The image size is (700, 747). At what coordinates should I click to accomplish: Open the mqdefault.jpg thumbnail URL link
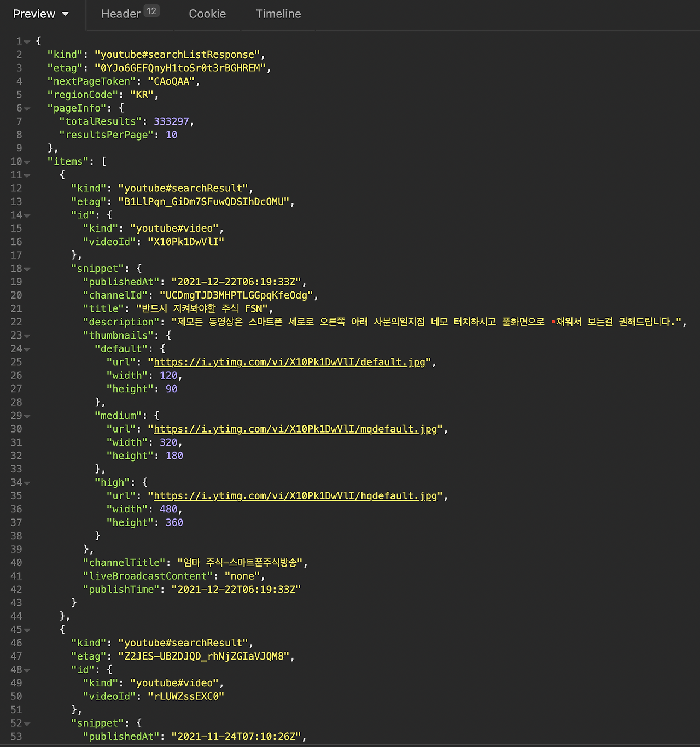(x=295, y=429)
